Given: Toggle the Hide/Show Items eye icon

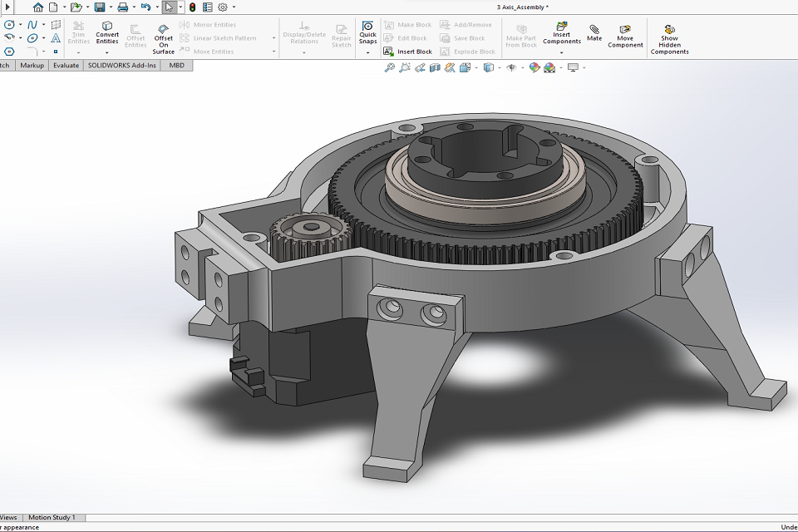Looking at the screenshot, I should point(510,67).
